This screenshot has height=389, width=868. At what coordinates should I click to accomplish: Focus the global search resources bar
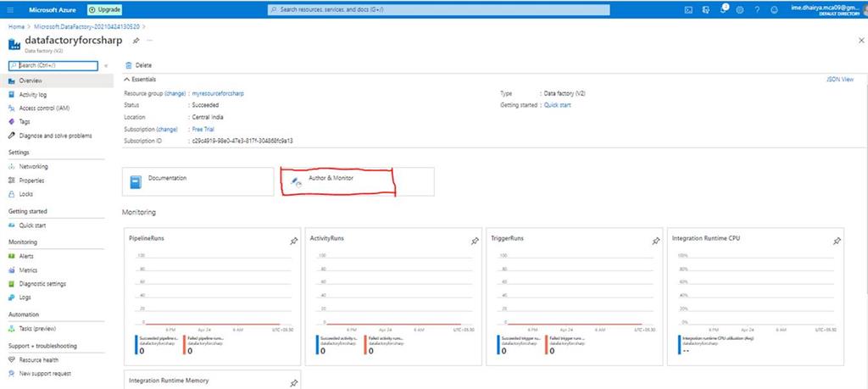tap(438, 10)
